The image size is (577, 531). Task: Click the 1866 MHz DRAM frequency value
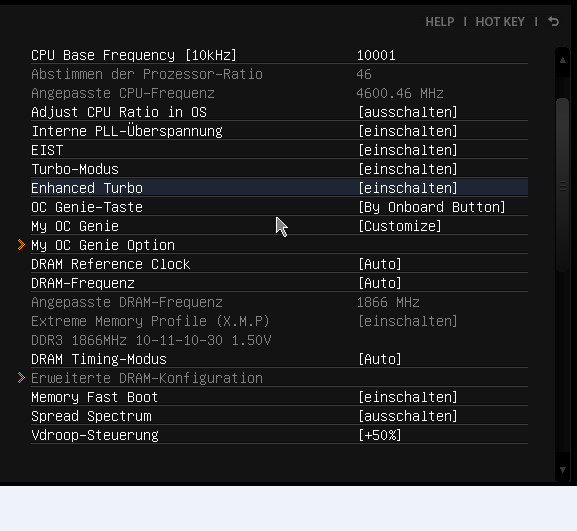pos(388,302)
